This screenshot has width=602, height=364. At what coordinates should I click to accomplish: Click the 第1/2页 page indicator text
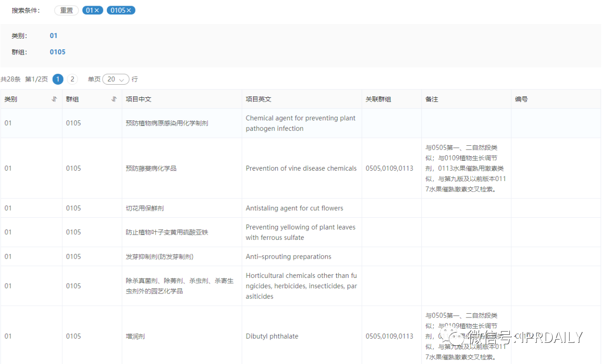(x=36, y=79)
